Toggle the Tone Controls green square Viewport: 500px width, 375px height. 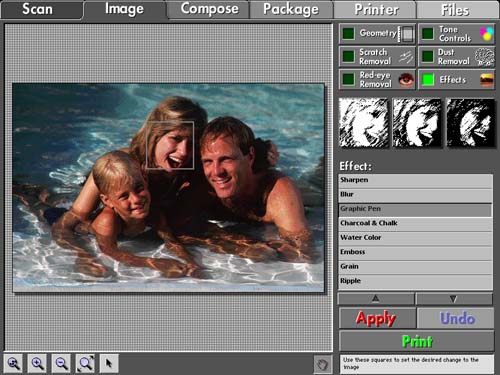(428, 34)
